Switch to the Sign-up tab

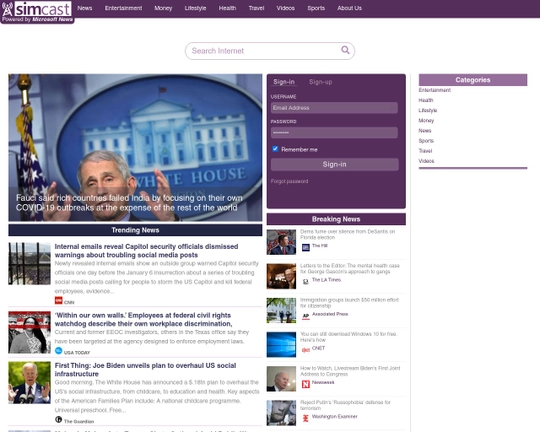click(x=320, y=82)
